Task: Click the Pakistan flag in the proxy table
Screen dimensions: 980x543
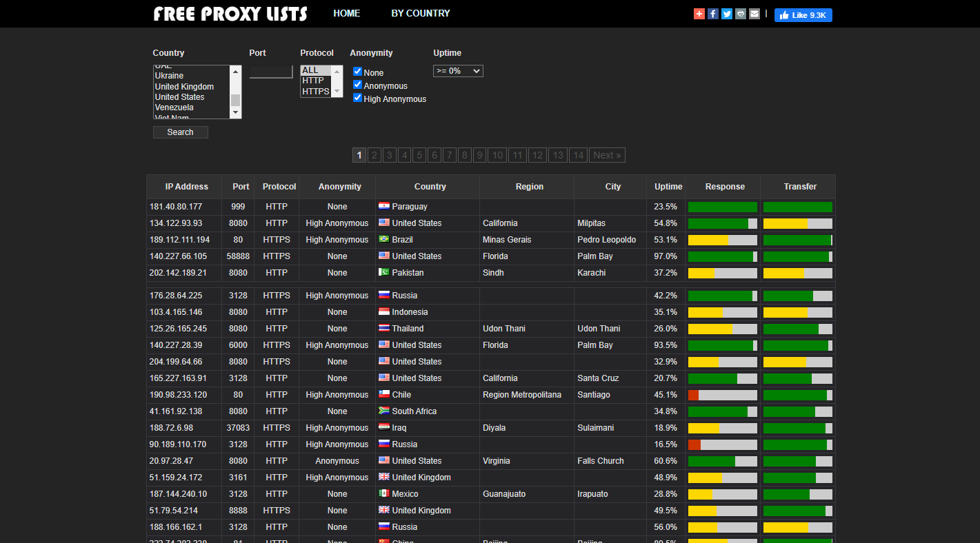Action: (x=384, y=272)
